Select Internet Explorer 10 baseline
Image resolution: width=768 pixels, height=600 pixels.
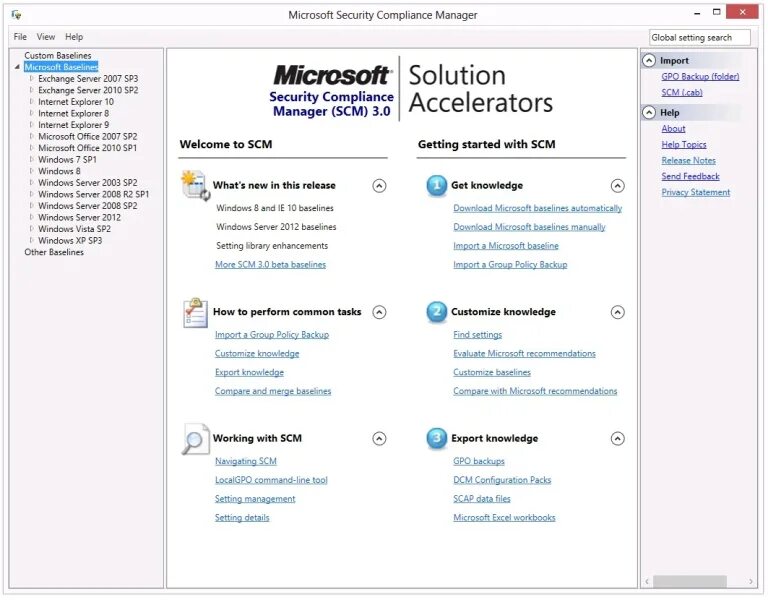click(x=76, y=102)
